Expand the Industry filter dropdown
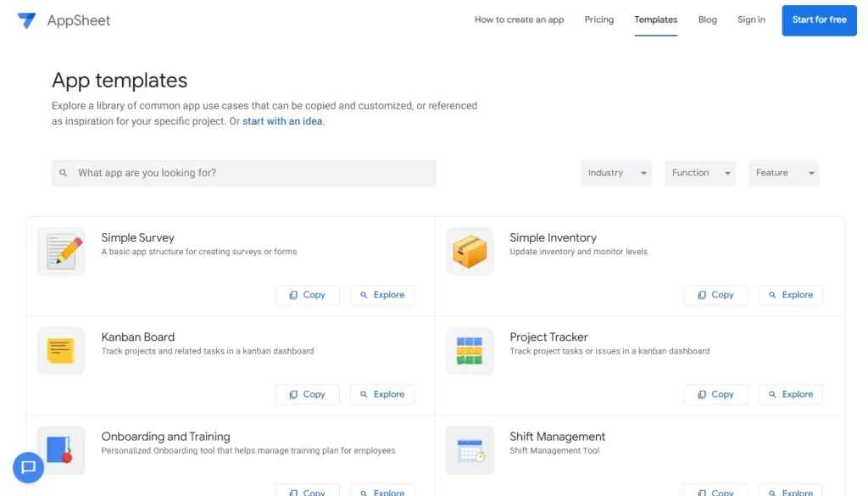The width and height of the screenshot is (868, 496). click(616, 173)
